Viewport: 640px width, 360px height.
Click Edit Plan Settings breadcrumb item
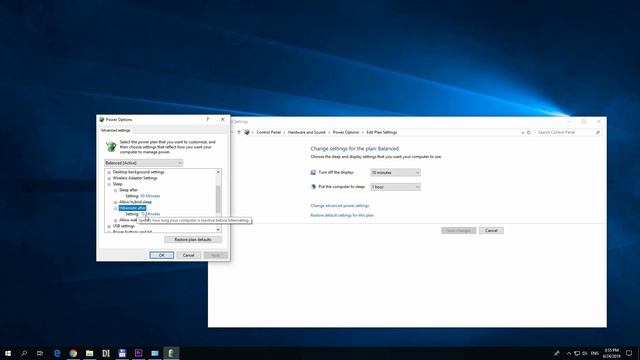coord(382,132)
